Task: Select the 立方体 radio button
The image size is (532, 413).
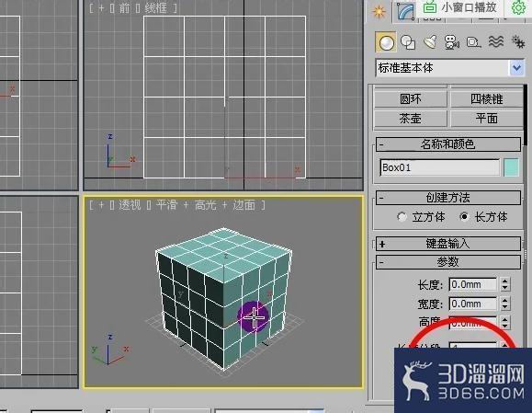Action: (x=402, y=217)
